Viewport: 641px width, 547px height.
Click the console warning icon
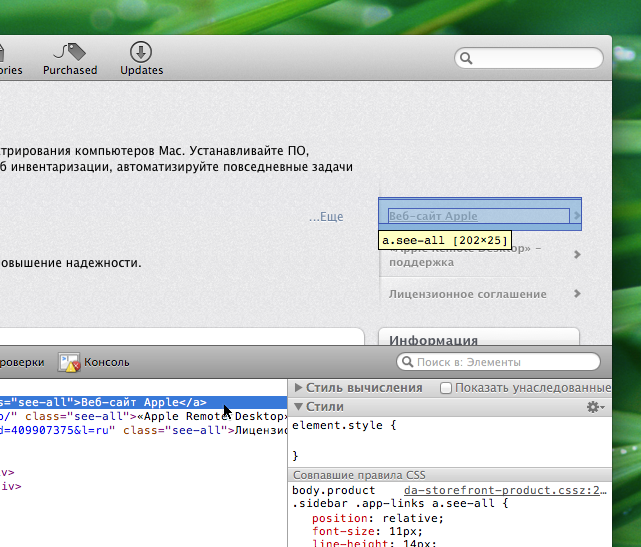(69, 363)
